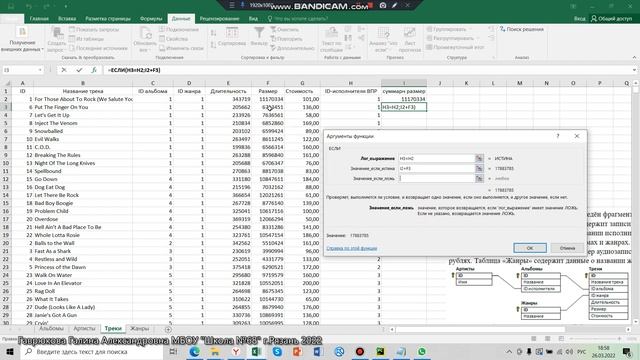Open the Рецензирование ribbon tab
The height and width of the screenshot is (360, 640).
(220, 18)
